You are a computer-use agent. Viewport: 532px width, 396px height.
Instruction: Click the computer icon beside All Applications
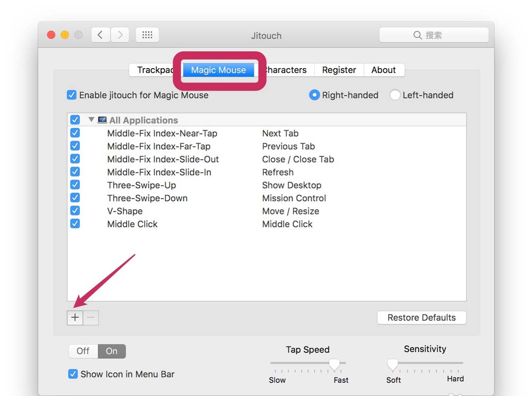(102, 120)
